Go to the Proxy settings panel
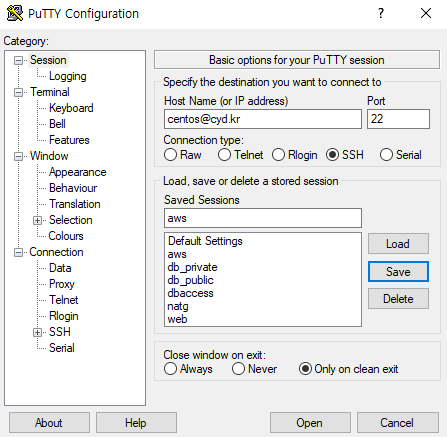The height and width of the screenshot is (437, 447). [x=62, y=284]
